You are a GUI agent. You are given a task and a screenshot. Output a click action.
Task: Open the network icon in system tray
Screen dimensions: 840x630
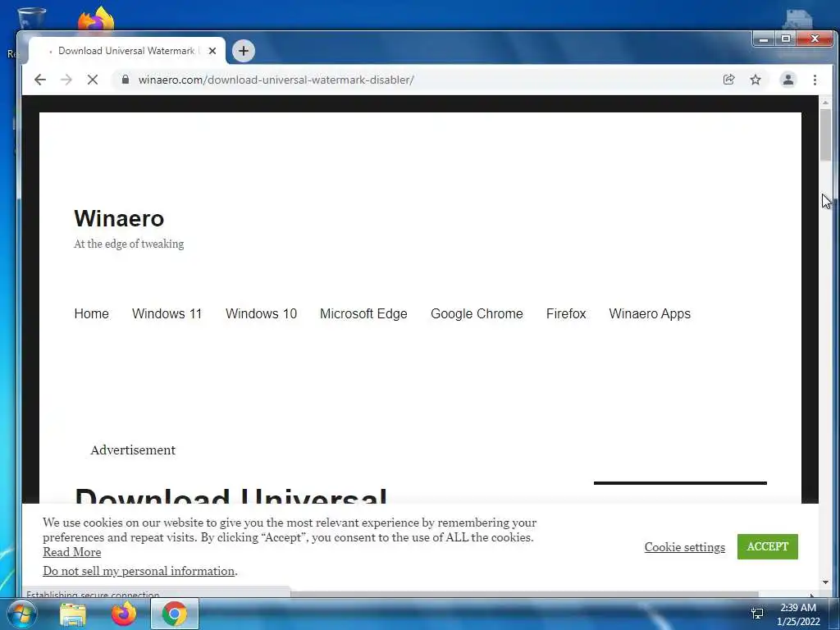tap(757, 614)
